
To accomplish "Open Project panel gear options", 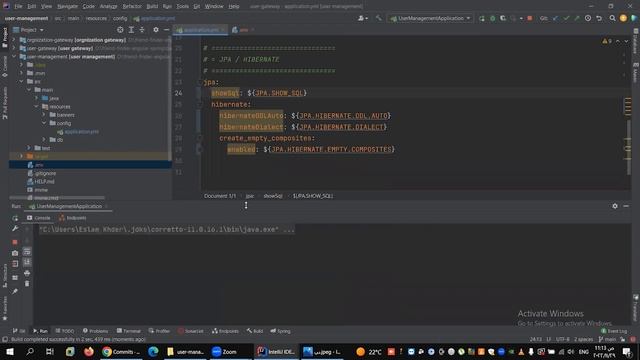I will [156, 30].
